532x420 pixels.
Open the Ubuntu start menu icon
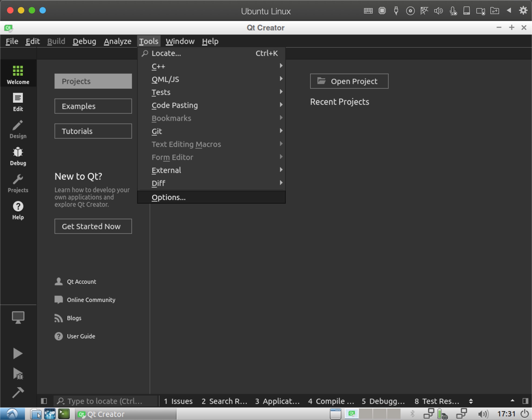[x=12, y=414]
